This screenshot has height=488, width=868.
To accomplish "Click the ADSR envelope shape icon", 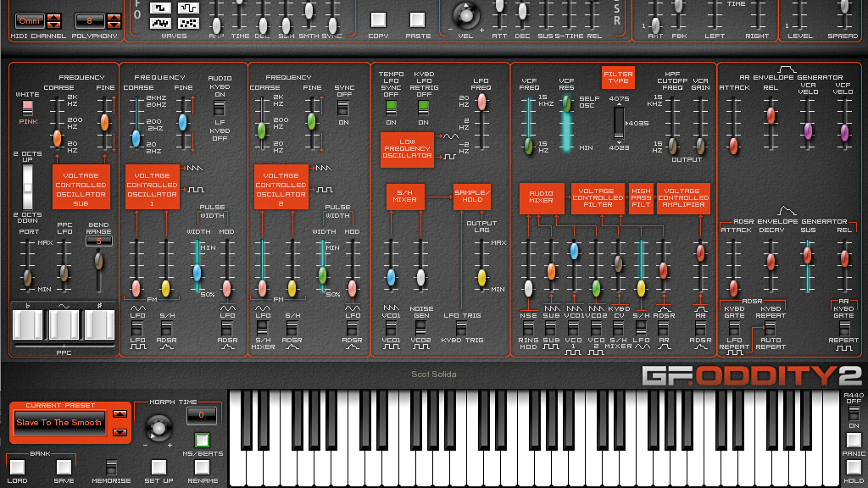I will point(787,210).
